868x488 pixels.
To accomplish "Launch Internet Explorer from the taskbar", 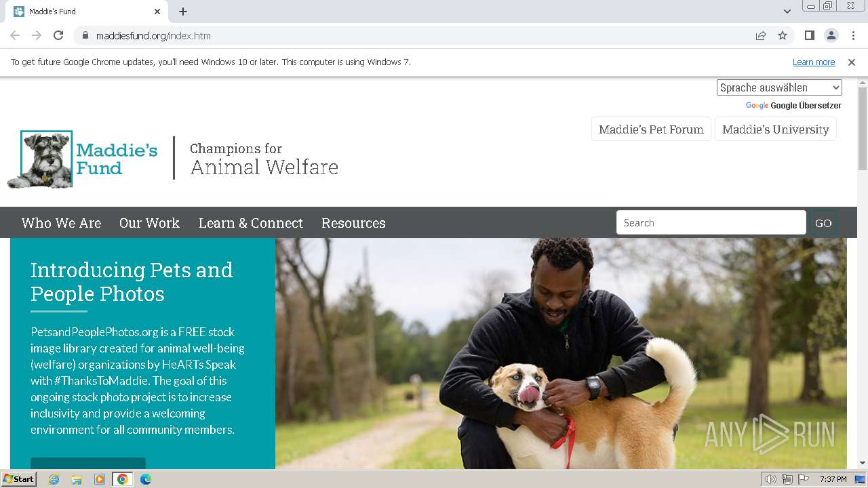I will (x=54, y=479).
